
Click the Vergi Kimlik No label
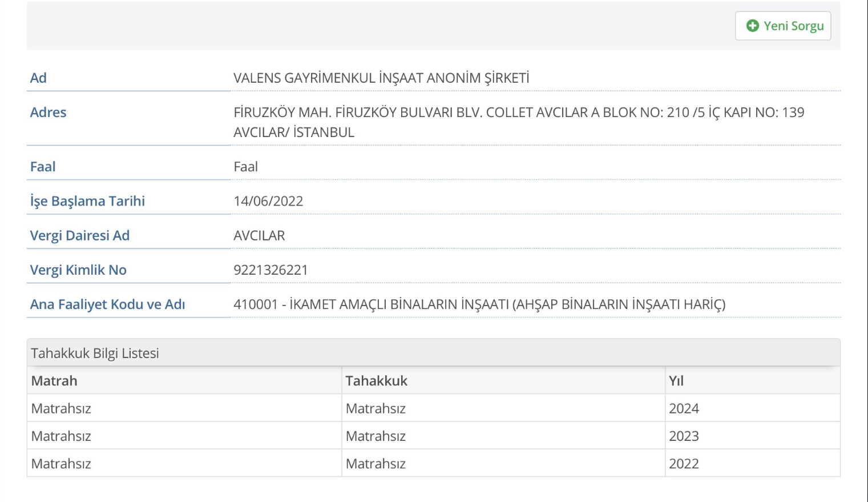click(78, 270)
